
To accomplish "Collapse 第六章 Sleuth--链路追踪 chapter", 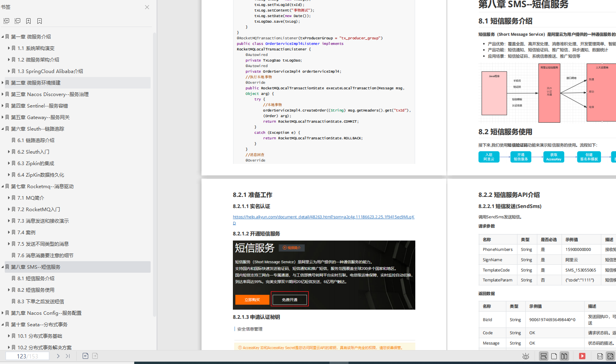I will (x=2, y=129).
